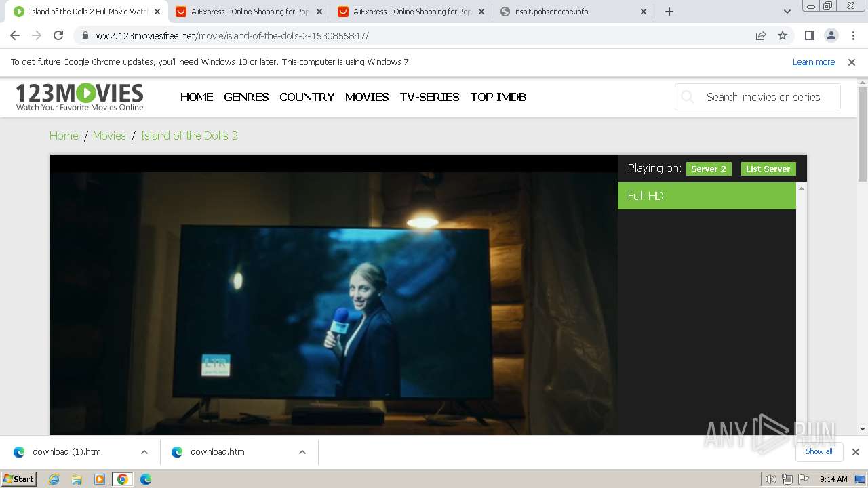Follow the Home breadcrumb link

64,136
